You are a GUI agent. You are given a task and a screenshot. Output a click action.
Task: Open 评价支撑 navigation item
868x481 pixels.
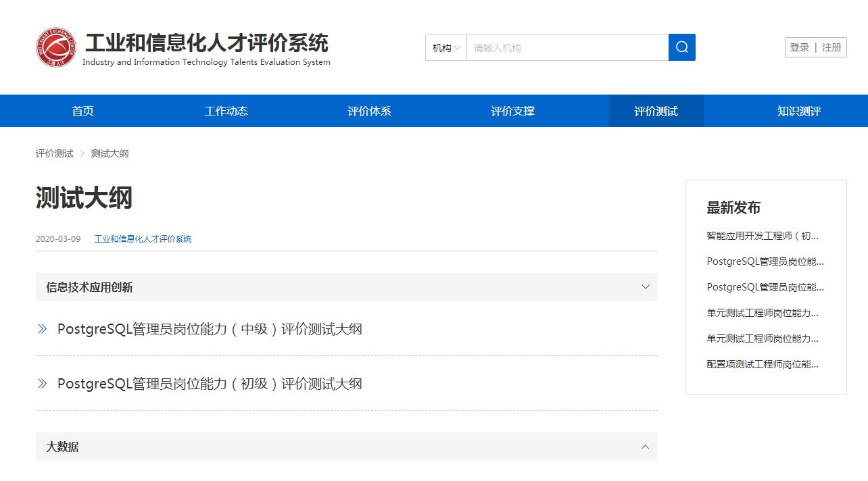[513, 111]
